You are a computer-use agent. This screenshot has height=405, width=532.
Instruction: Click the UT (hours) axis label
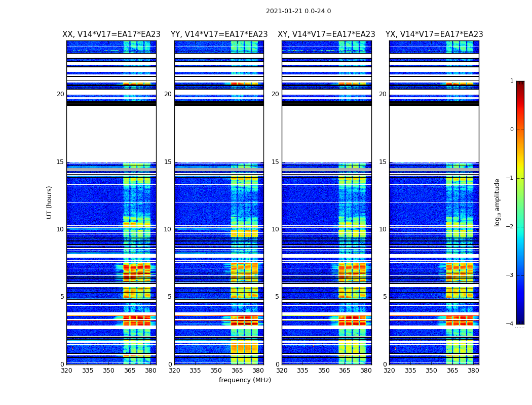tap(49, 202)
